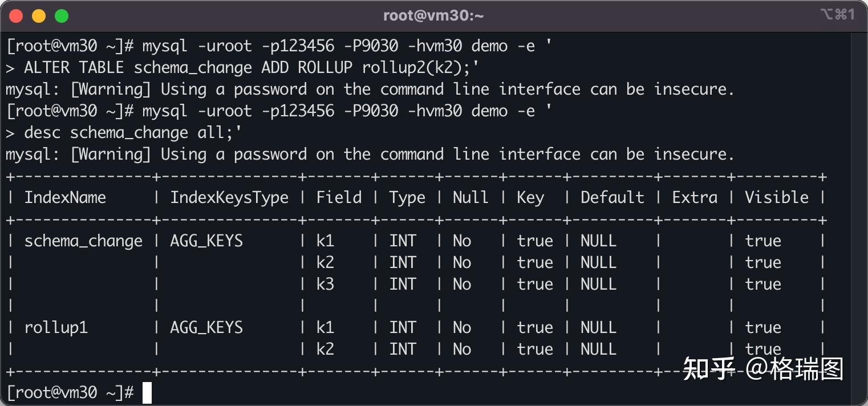Click the IndexKeysType column header
This screenshot has width=868, height=406.
coord(229,198)
